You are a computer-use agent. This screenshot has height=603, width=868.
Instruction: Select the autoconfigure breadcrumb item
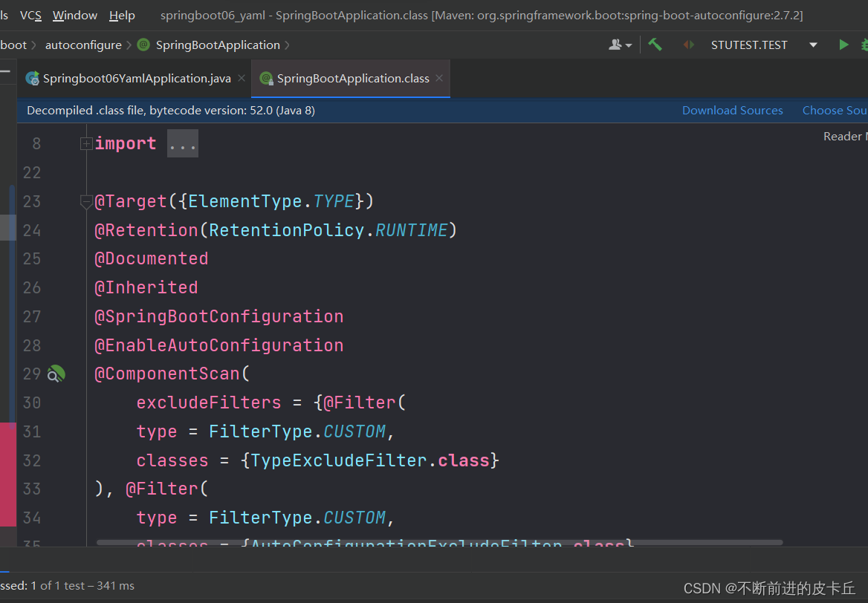click(83, 45)
